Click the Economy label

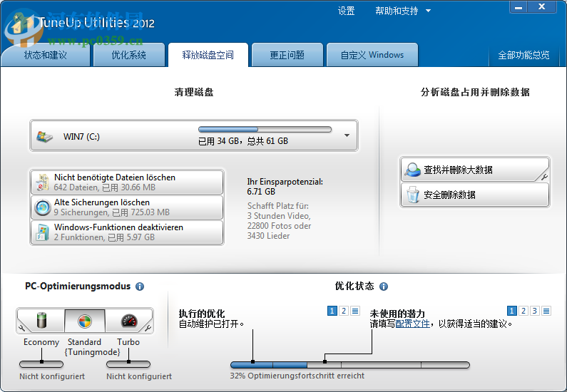[x=41, y=342]
